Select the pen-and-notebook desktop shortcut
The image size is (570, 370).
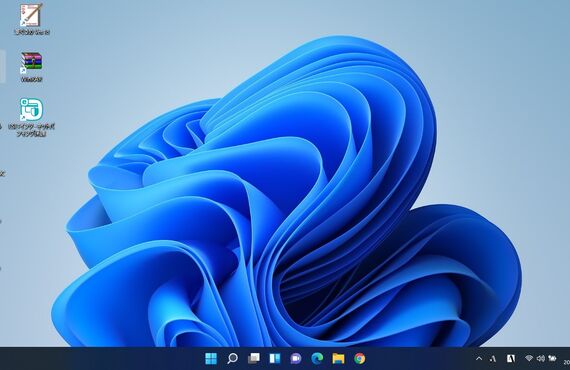(x=32, y=19)
